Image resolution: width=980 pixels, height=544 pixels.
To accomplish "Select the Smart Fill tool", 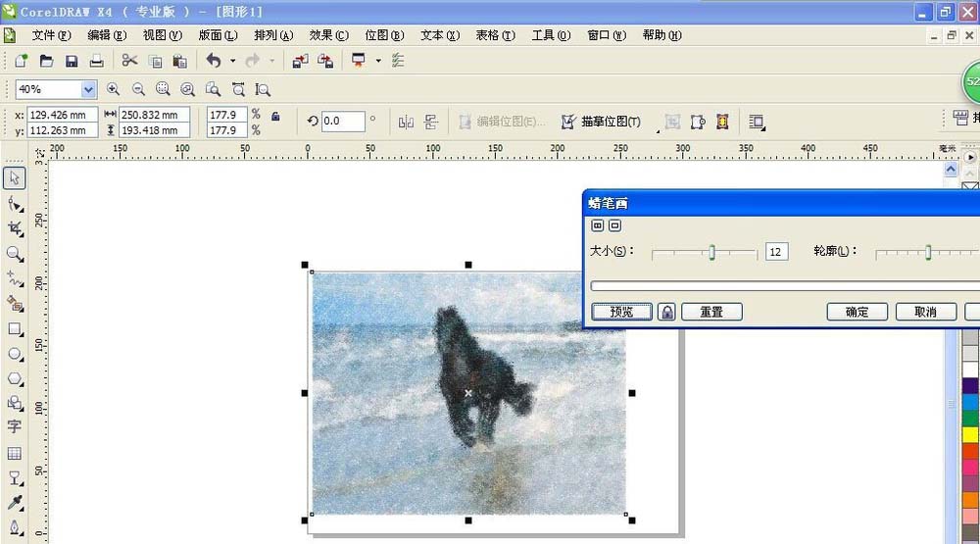I will [15, 304].
